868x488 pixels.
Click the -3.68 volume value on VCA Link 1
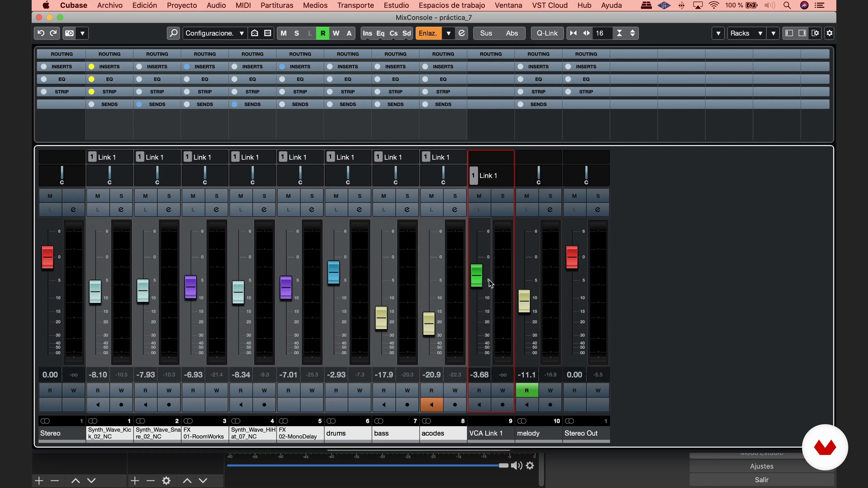[479, 375]
